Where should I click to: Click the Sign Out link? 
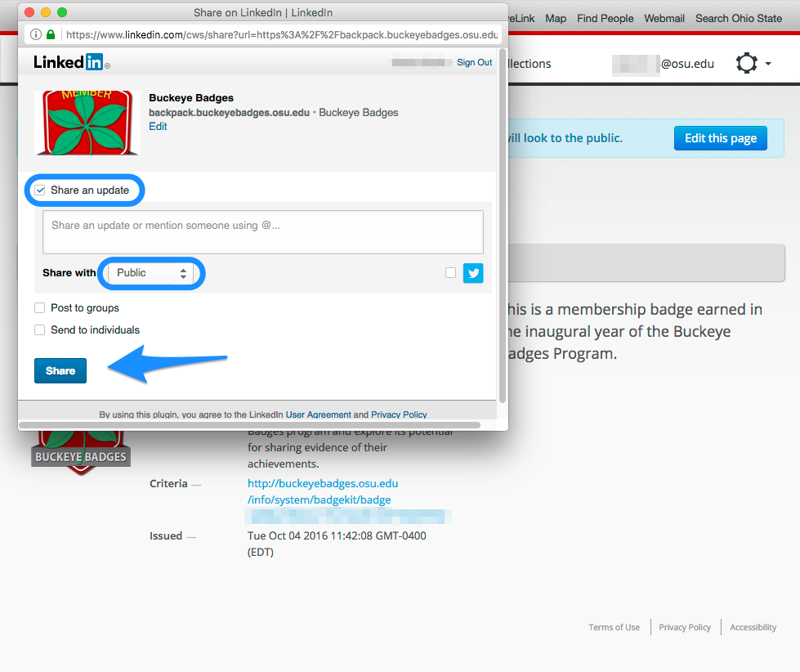(x=475, y=62)
